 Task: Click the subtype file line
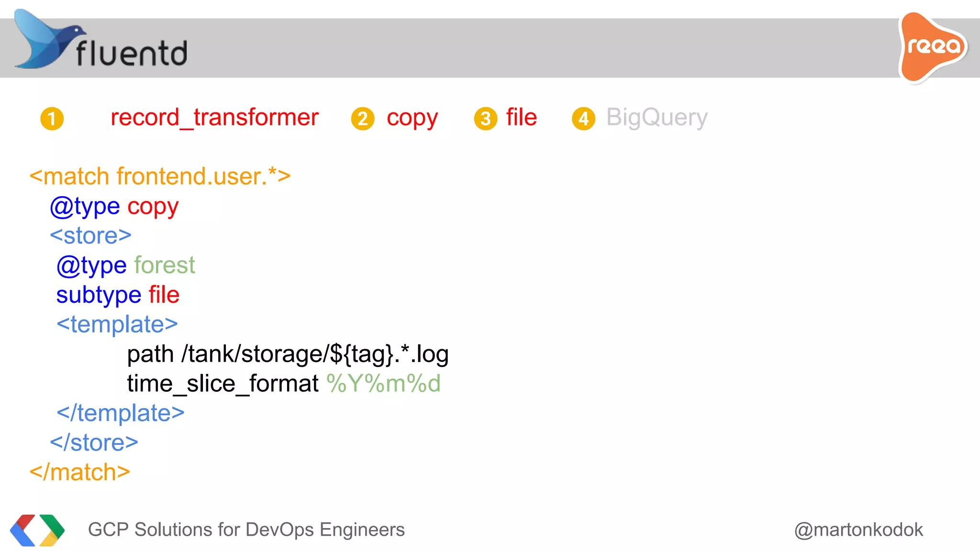pyautogui.click(x=118, y=295)
